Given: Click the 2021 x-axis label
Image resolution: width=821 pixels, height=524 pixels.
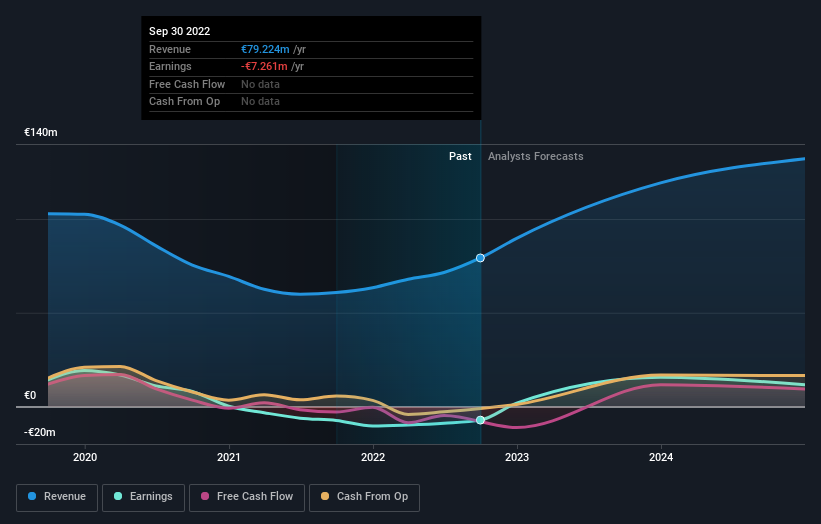Looking at the screenshot, I should click(x=229, y=458).
